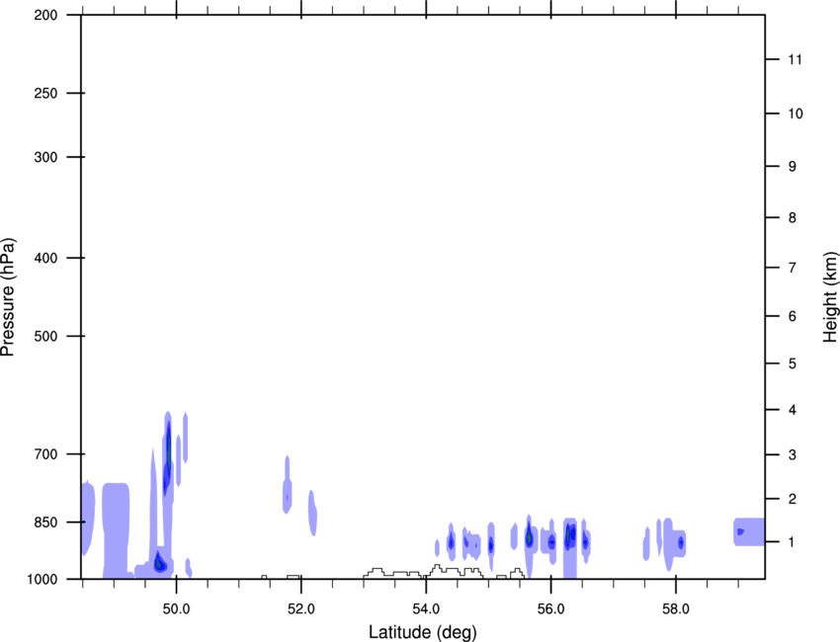Image resolution: width=840 pixels, height=642 pixels.
Task: Click the 1 km height tick label
Action: tap(792, 542)
